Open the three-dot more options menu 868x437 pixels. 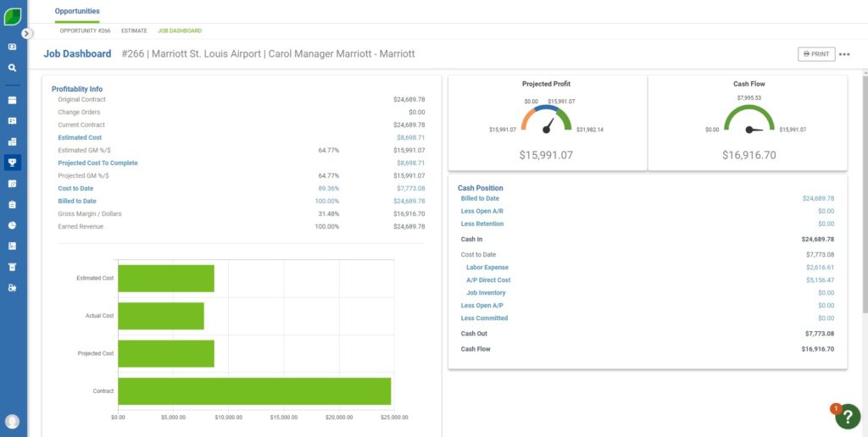tap(844, 54)
